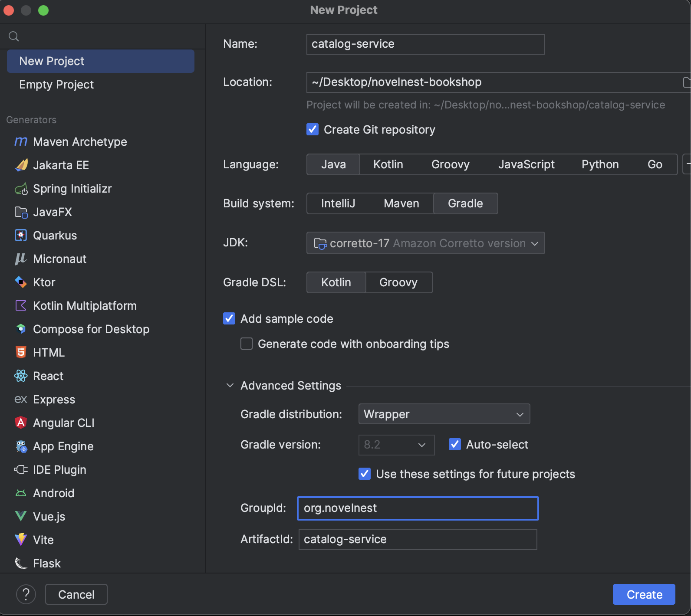This screenshot has width=691, height=616.
Task: Open the JDK corretto-17 dropdown
Action: coord(425,243)
